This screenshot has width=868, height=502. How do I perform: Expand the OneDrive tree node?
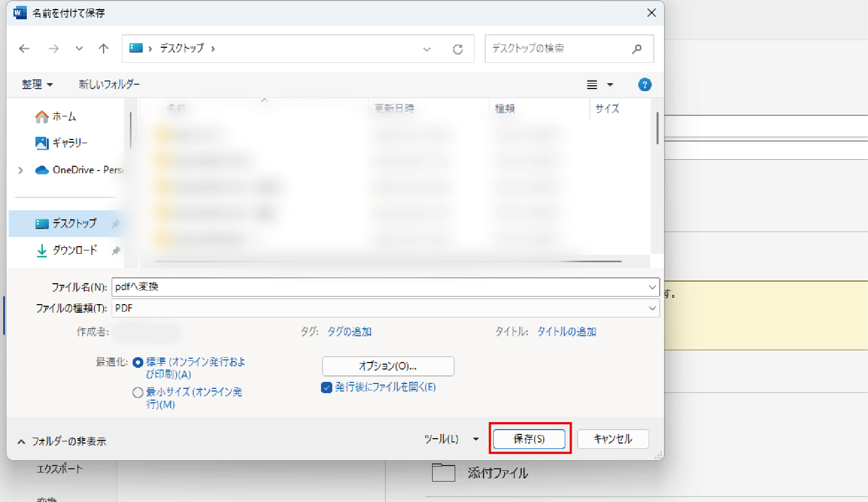pyautogui.click(x=20, y=170)
